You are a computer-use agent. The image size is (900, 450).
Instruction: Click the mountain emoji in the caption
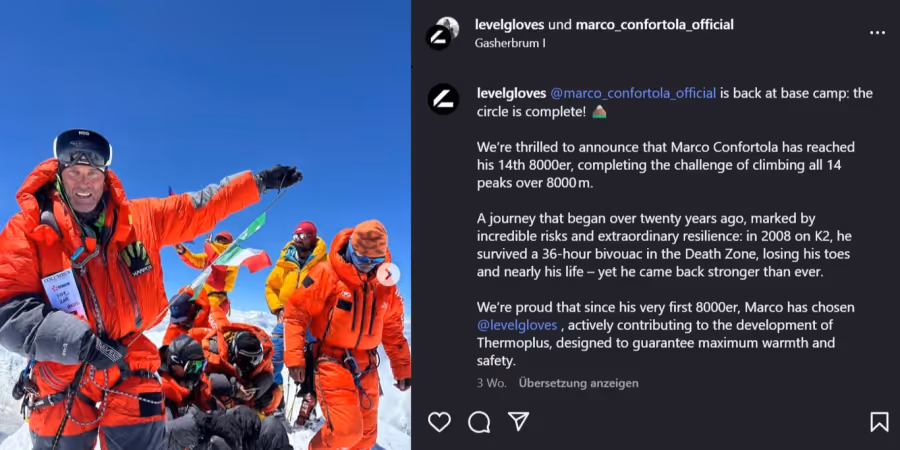(x=599, y=112)
